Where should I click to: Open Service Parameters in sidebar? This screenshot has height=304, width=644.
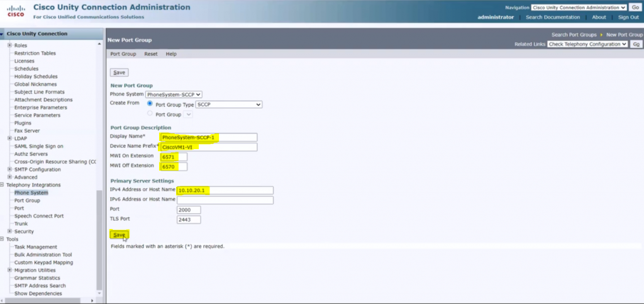click(x=37, y=115)
